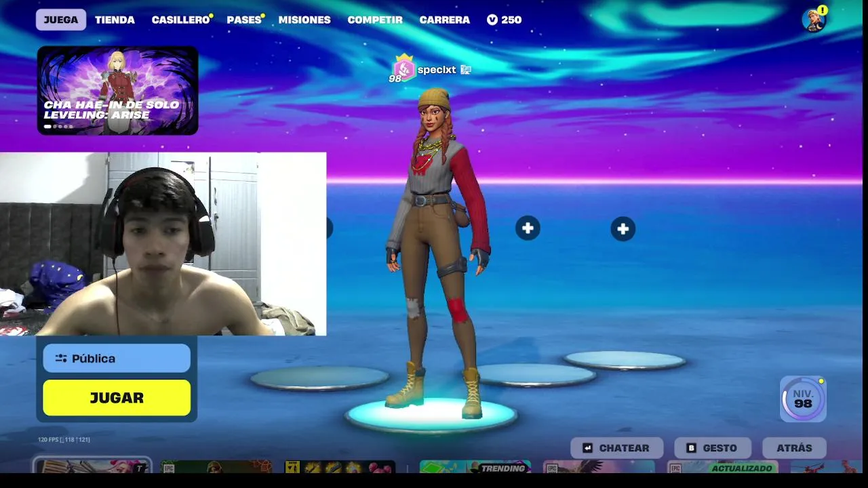Invite a friend to the nearer plus slot
This screenshot has width=868, height=488.
tap(528, 228)
